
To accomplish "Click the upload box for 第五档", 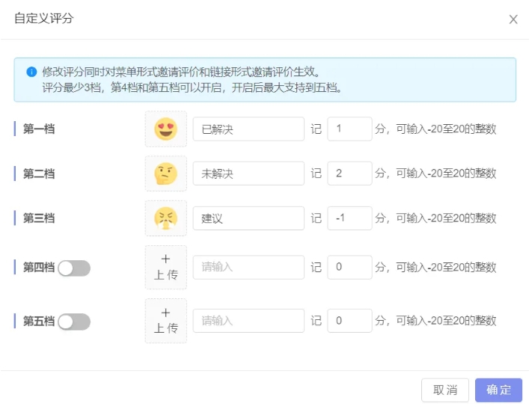I will (165, 321).
